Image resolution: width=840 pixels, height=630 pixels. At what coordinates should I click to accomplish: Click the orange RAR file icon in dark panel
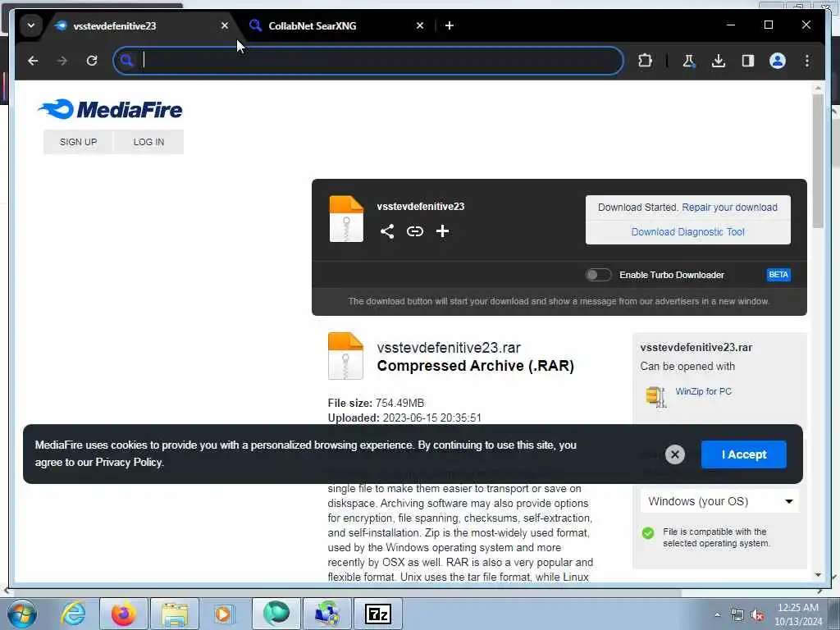(x=346, y=219)
